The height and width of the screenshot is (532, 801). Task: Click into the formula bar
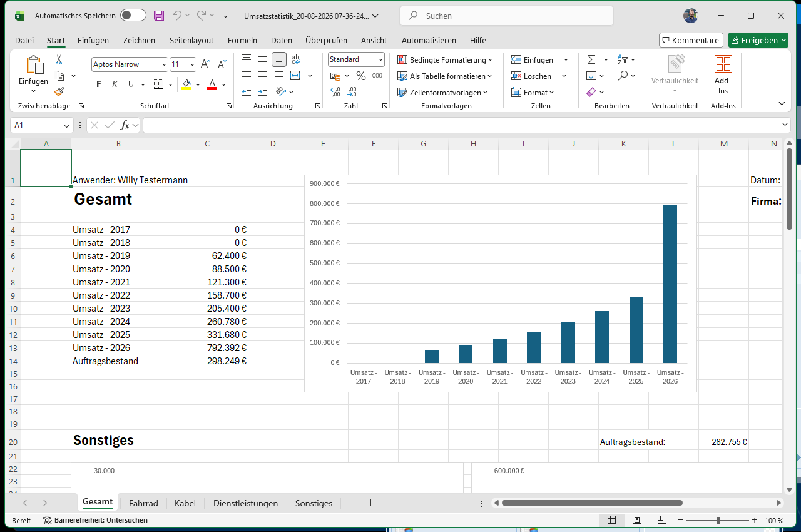462,125
